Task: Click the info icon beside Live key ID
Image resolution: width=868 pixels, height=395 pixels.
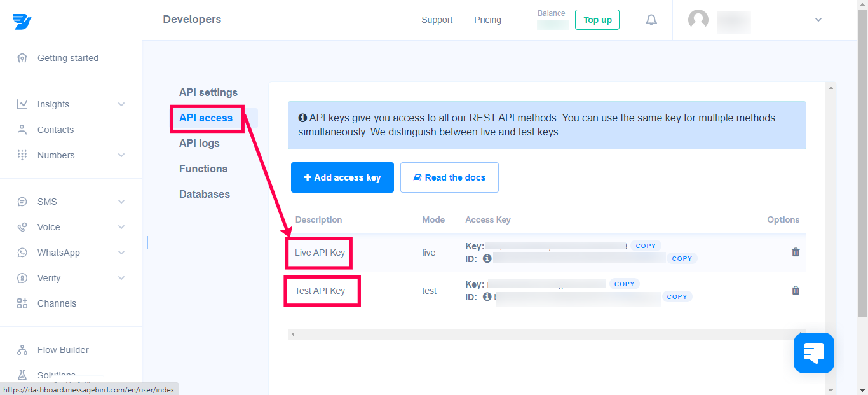Action: (x=487, y=258)
